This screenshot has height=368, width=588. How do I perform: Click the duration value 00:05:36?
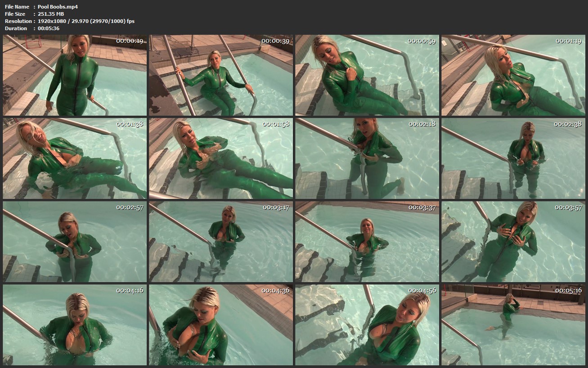coord(49,28)
